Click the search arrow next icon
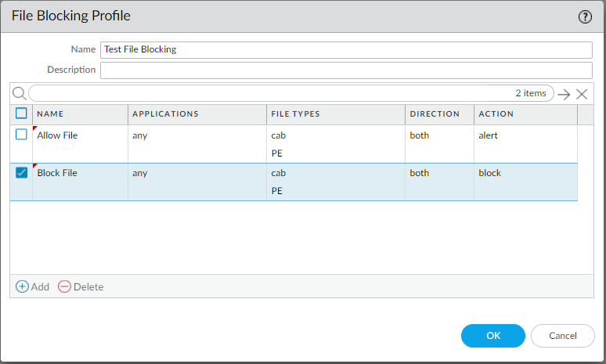Image resolution: width=606 pixels, height=364 pixels. pos(564,94)
